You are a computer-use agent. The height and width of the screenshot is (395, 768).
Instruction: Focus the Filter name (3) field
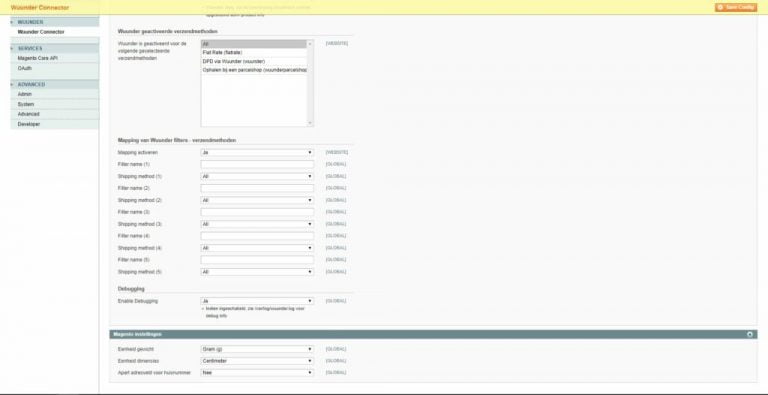pyautogui.click(x=257, y=212)
